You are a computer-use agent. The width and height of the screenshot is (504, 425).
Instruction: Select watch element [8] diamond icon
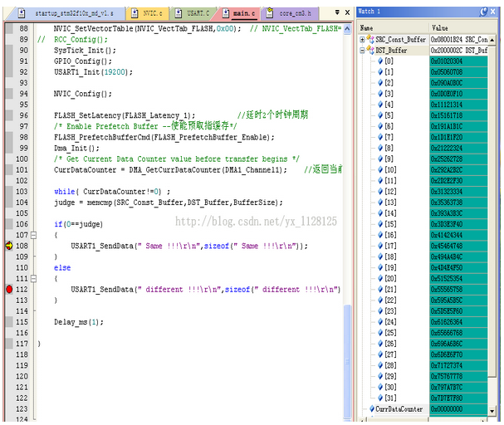click(x=380, y=148)
